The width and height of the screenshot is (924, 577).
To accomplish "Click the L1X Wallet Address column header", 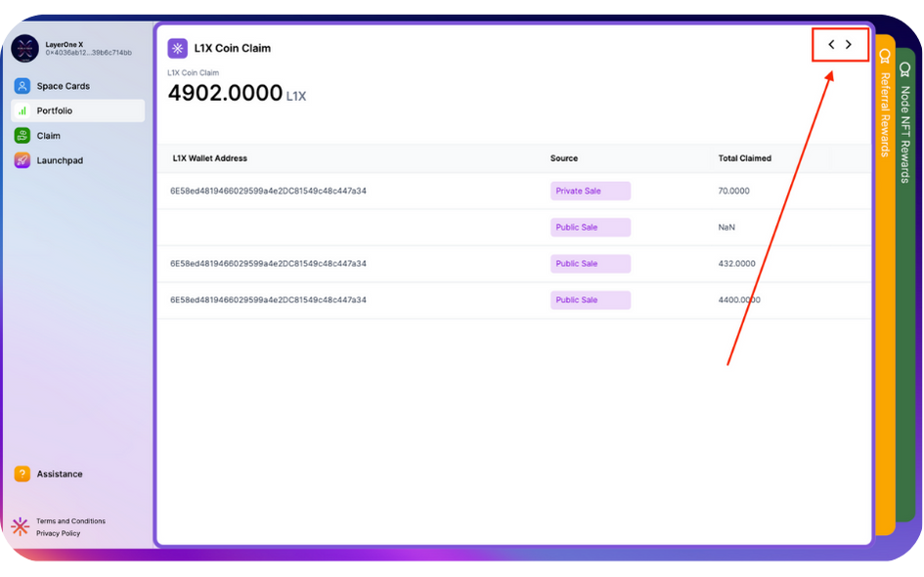I will click(x=210, y=158).
